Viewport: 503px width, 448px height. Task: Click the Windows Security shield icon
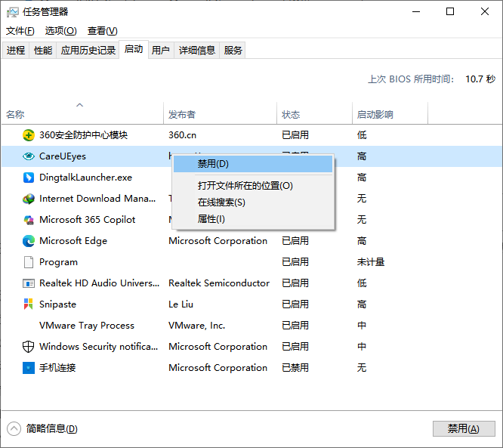coord(29,347)
